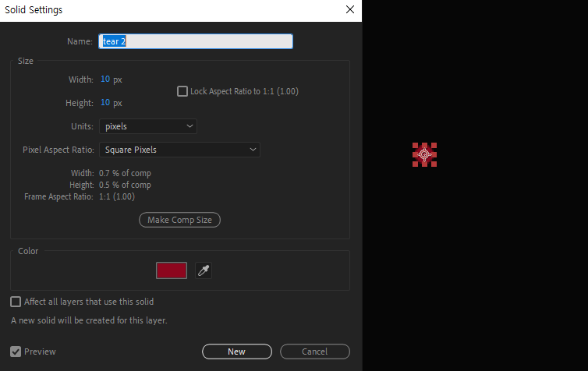Click the Frame Aspect Ratio value 1:1 (1.00)
Screen dimensions: 588x371
(117, 196)
